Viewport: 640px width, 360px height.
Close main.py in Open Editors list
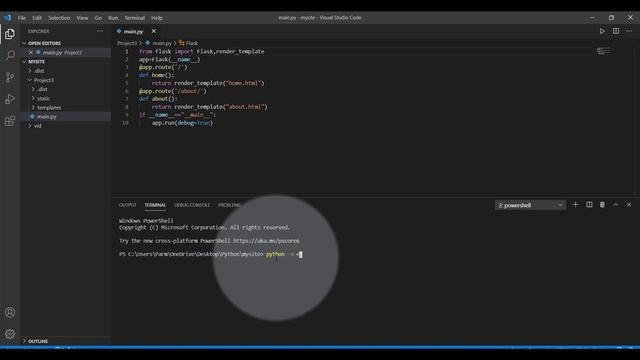31,52
